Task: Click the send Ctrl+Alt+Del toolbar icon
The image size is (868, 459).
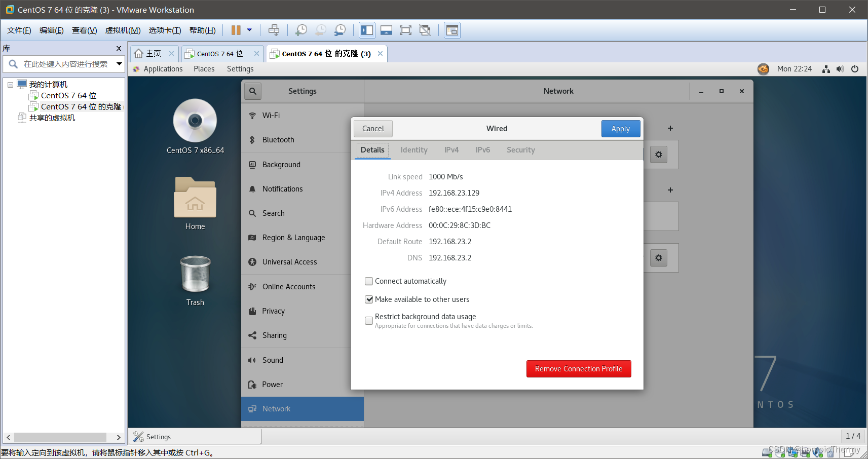Action: (274, 30)
